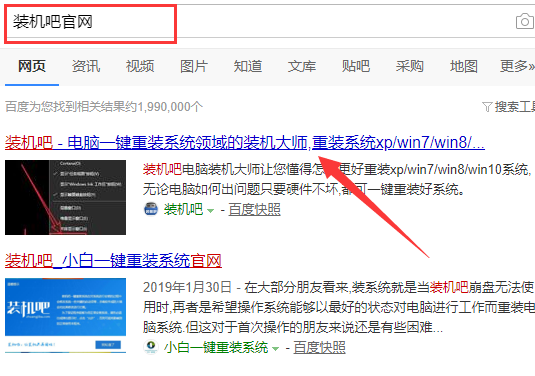The height and width of the screenshot is (376, 535).
Task: Open 百度快照 for the second result
Action: pos(319,347)
